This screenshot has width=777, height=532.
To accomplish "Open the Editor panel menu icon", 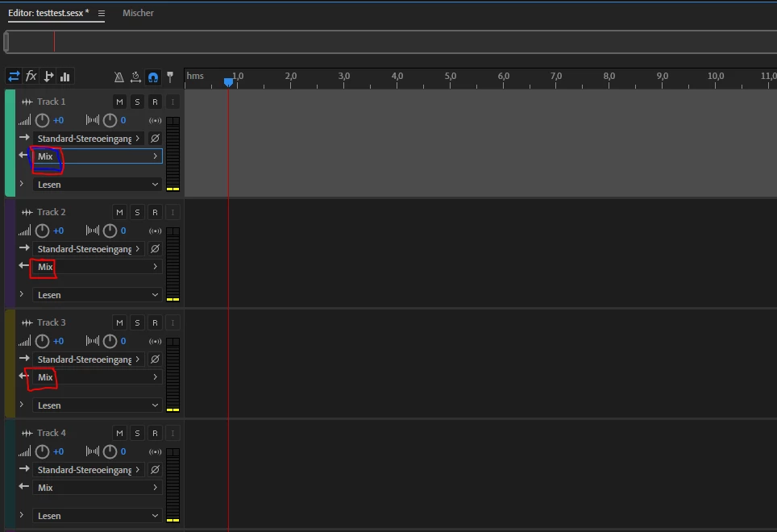I will [101, 14].
